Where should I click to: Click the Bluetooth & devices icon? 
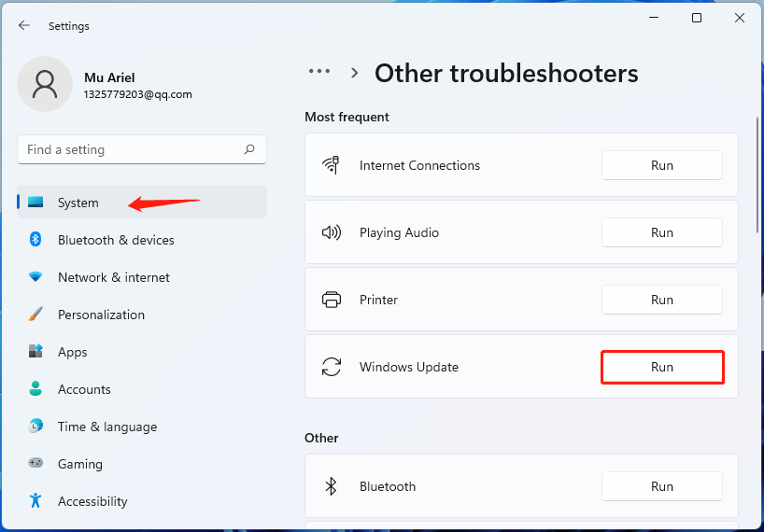(x=35, y=239)
